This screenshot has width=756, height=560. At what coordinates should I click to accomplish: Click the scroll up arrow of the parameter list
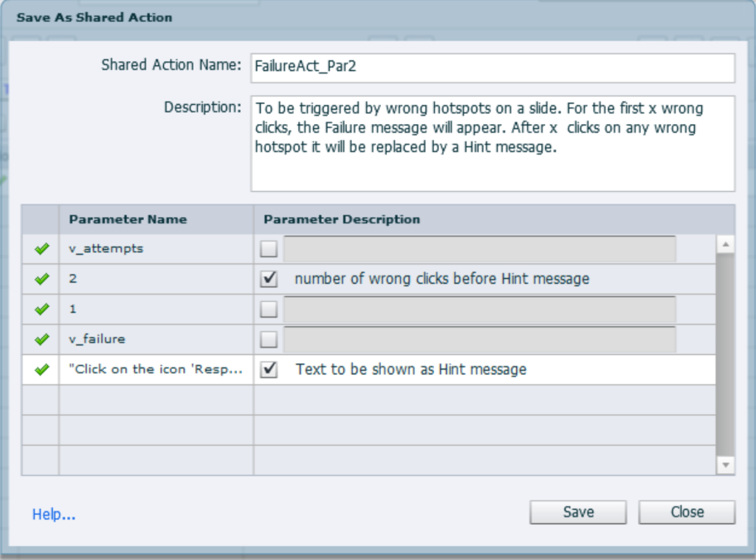(x=726, y=244)
